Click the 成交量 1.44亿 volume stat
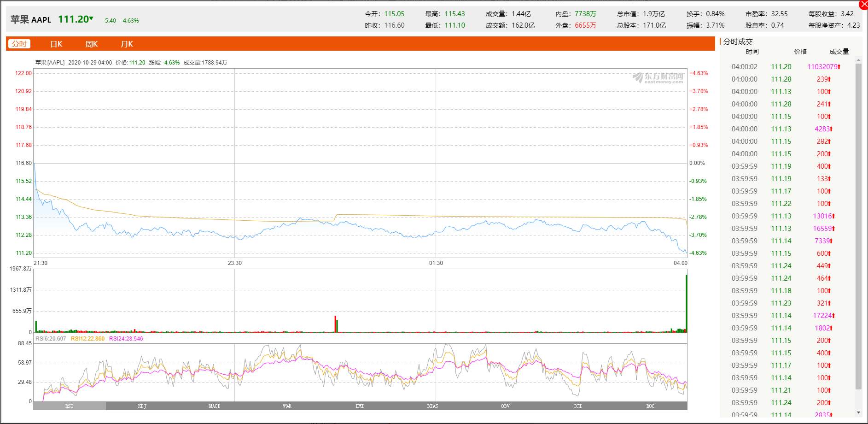The height and width of the screenshot is (424, 868). coord(508,14)
